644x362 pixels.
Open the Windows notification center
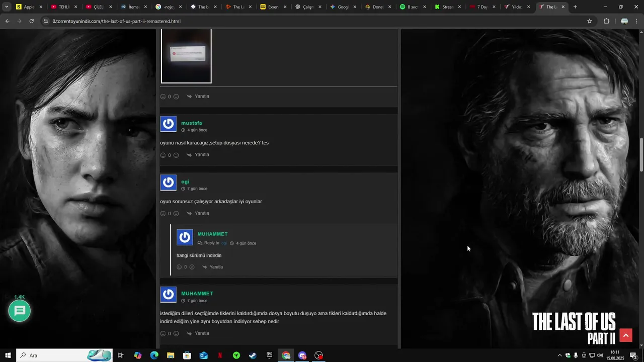(633, 355)
